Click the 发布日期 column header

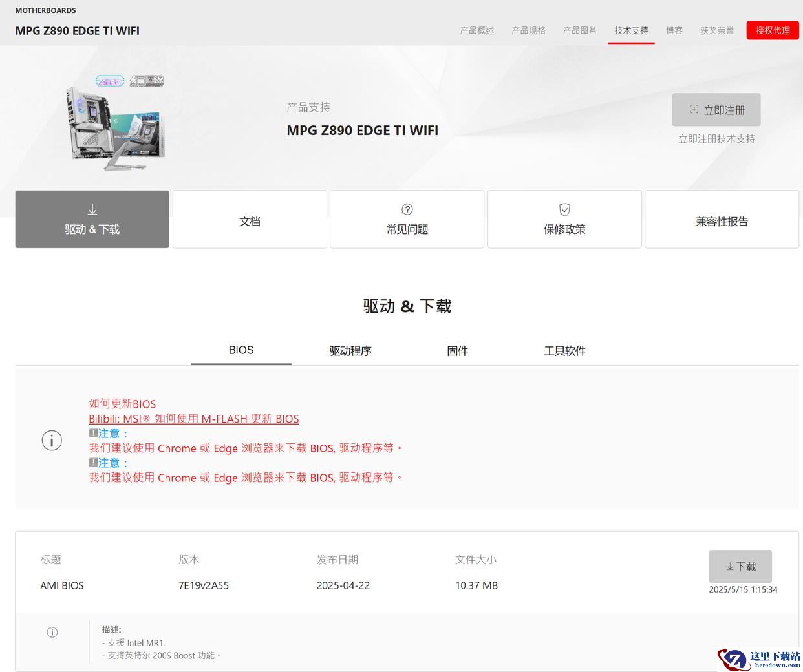(x=337, y=560)
